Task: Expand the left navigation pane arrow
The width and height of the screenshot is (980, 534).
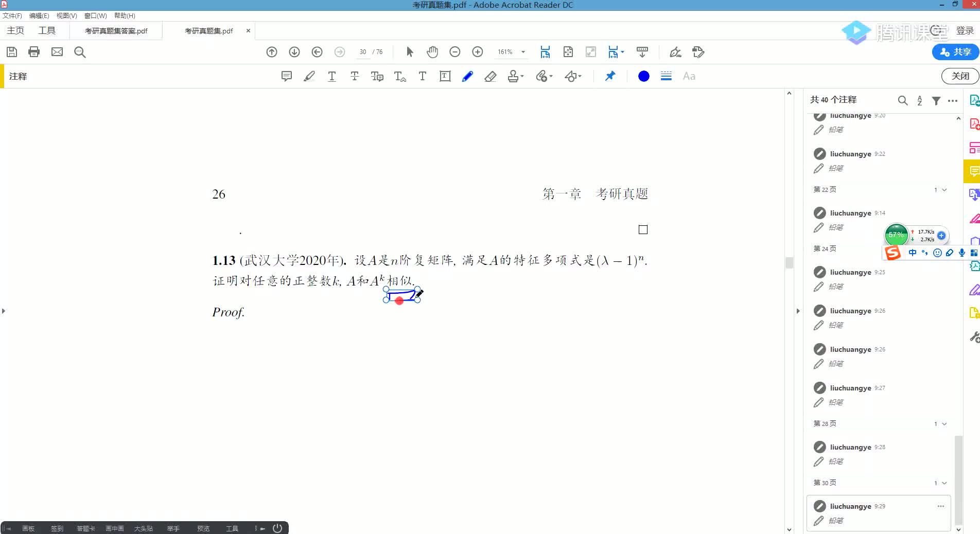Action: pos(4,311)
